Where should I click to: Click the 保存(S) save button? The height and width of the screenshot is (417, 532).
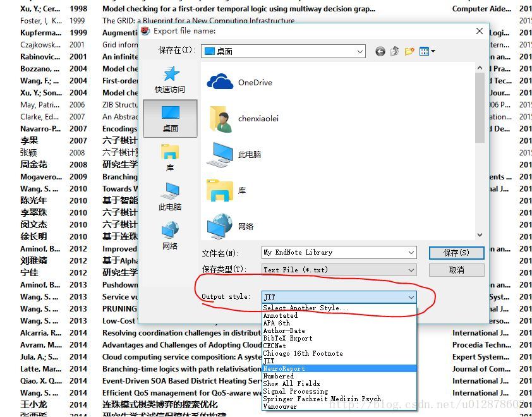click(x=456, y=253)
